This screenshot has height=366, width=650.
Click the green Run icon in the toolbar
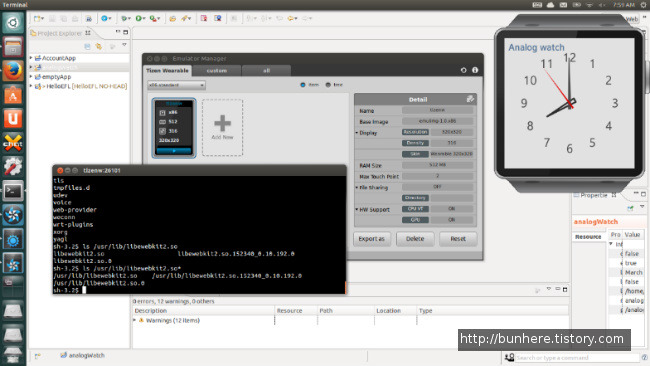pyautogui.click(x=139, y=19)
